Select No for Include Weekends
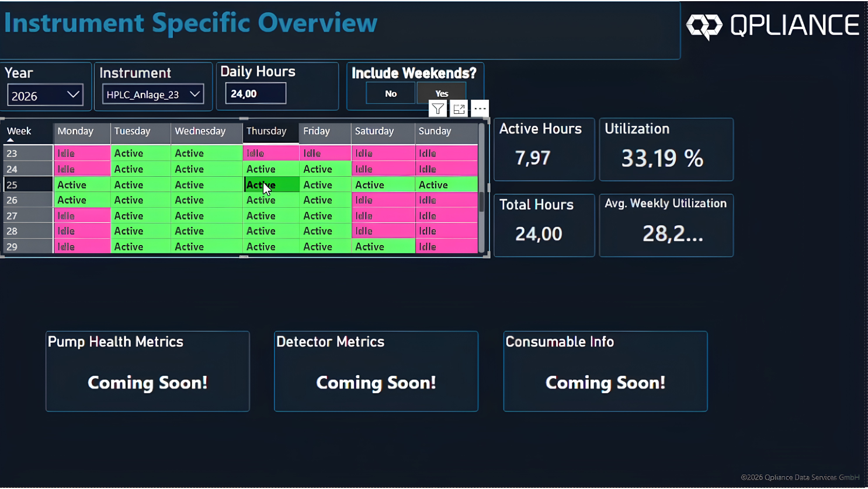The height and width of the screenshot is (489, 868). coord(391,93)
